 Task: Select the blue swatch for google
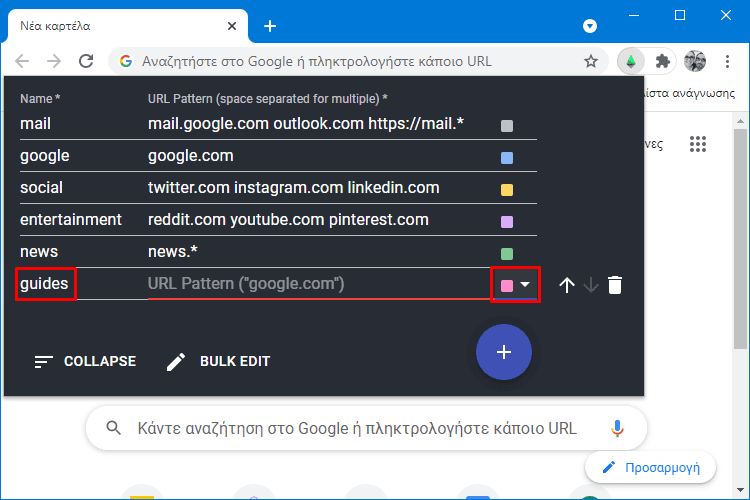point(507,158)
